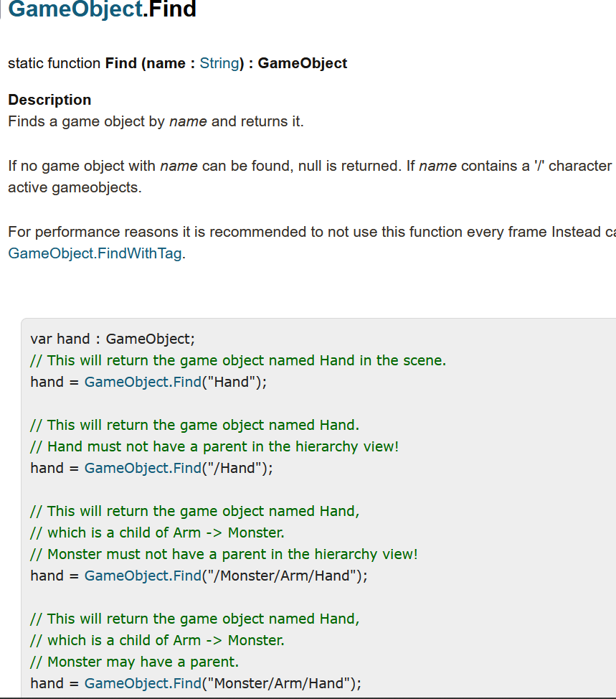Click GameObject.Find before ("Monster/Arm/Hand")
This screenshot has width=616, height=699.
[x=143, y=683]
